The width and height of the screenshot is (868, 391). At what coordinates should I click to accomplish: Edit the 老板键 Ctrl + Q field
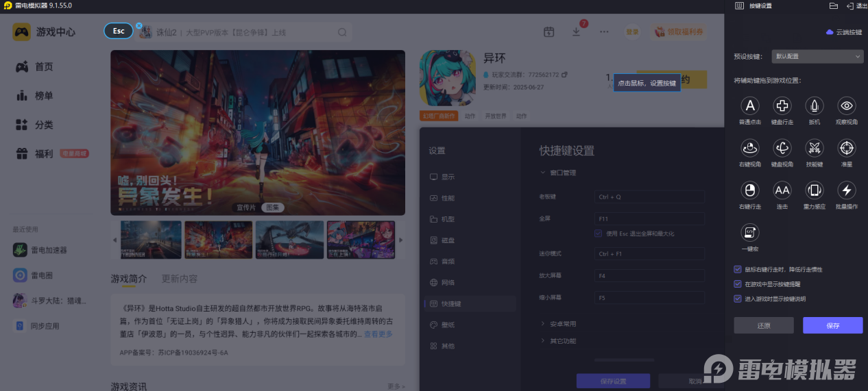tap(649, 197)
